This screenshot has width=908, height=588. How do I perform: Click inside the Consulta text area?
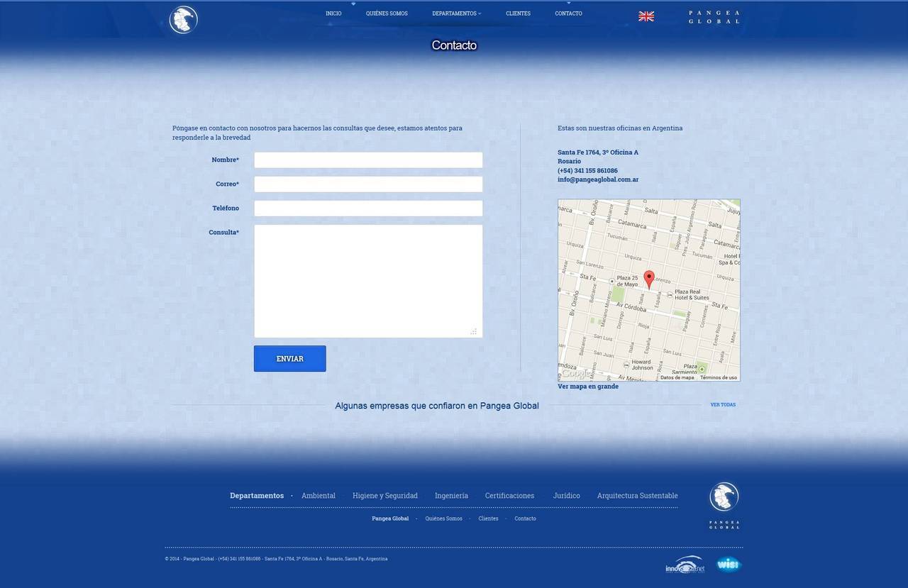(368, 281)
